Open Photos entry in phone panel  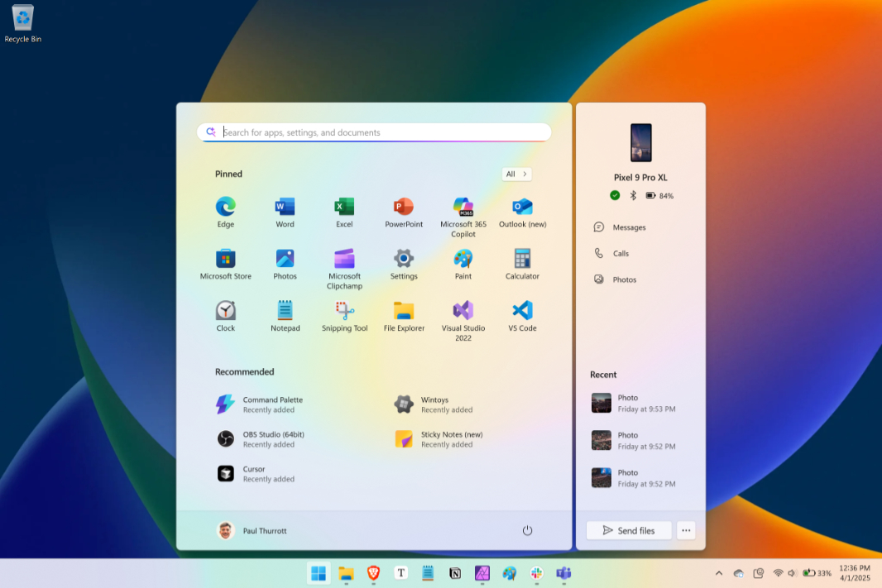[x=615, y=280]
